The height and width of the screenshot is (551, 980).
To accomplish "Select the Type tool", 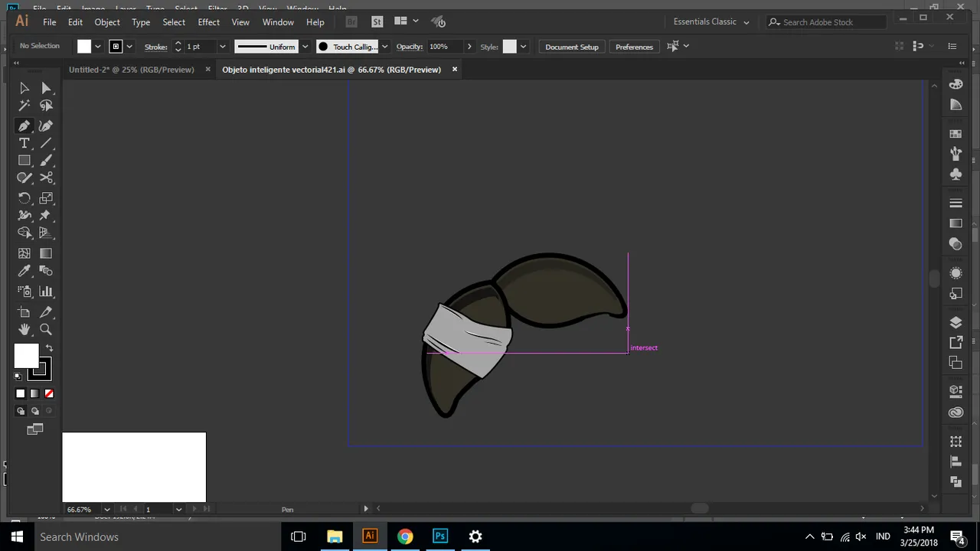I will pyautogui.click(x=24, y=143).
